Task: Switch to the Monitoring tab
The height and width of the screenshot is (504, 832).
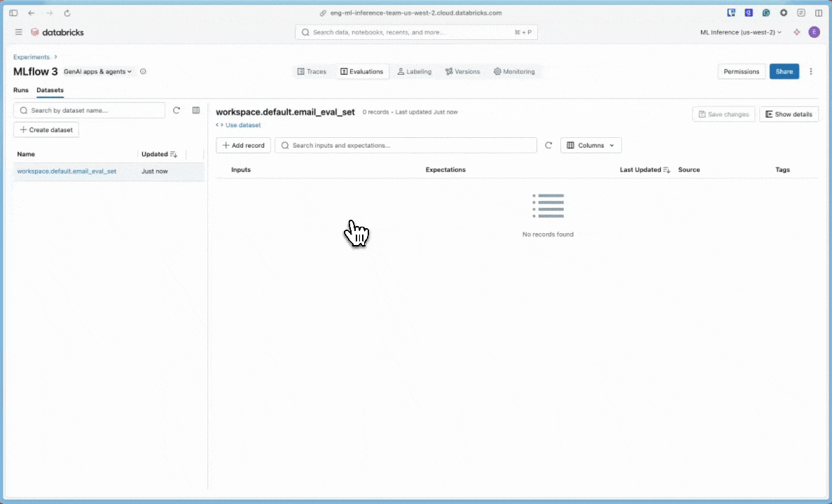Action: [x=515, y=71]
